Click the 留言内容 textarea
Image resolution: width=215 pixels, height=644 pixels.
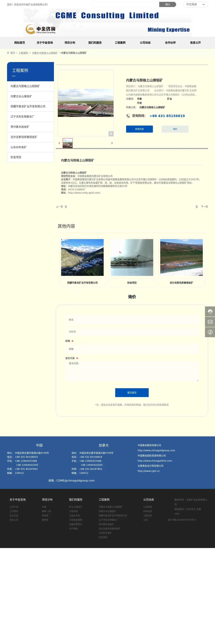[x=132, y=371]
